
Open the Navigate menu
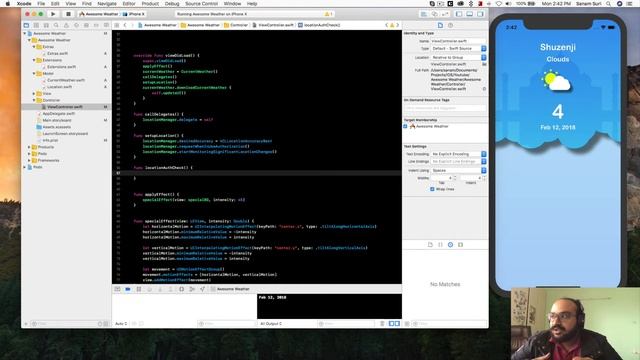(107, 4)
